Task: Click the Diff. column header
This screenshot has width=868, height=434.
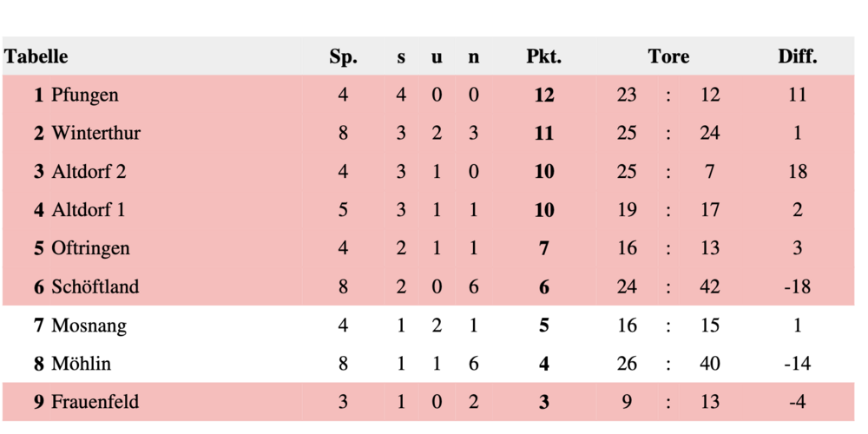Action: coord(797,56)
